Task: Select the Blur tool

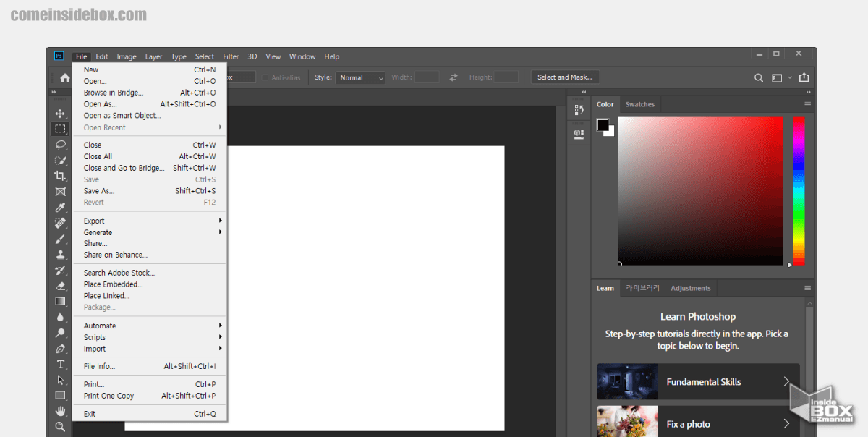Action: (61, 317)
